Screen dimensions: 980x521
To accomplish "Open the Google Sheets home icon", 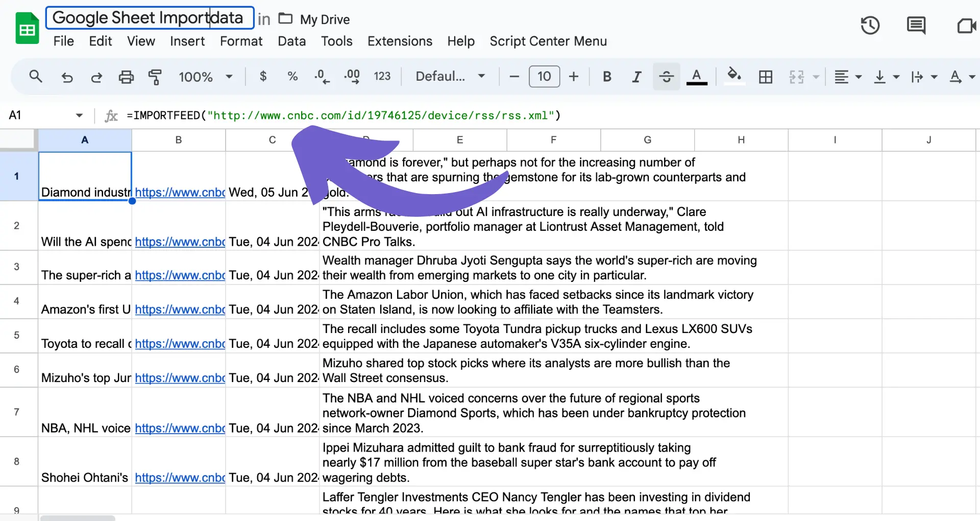I will pyautogui.click(x=27, y=29).
